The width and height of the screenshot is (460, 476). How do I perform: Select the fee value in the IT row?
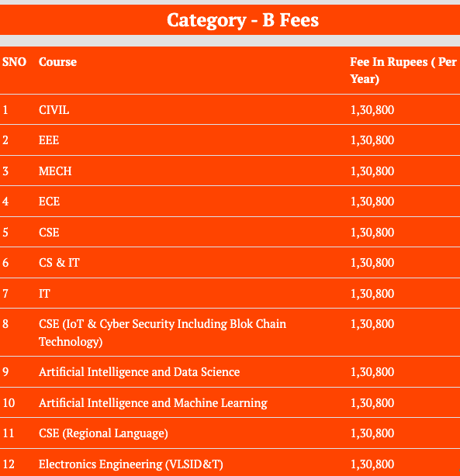tap(372, 294)
